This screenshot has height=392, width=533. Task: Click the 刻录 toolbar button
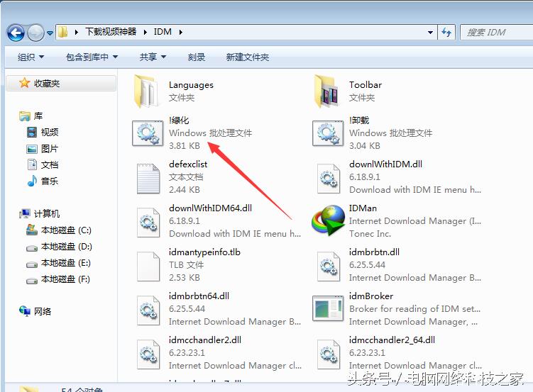click(x=197, y=57)
